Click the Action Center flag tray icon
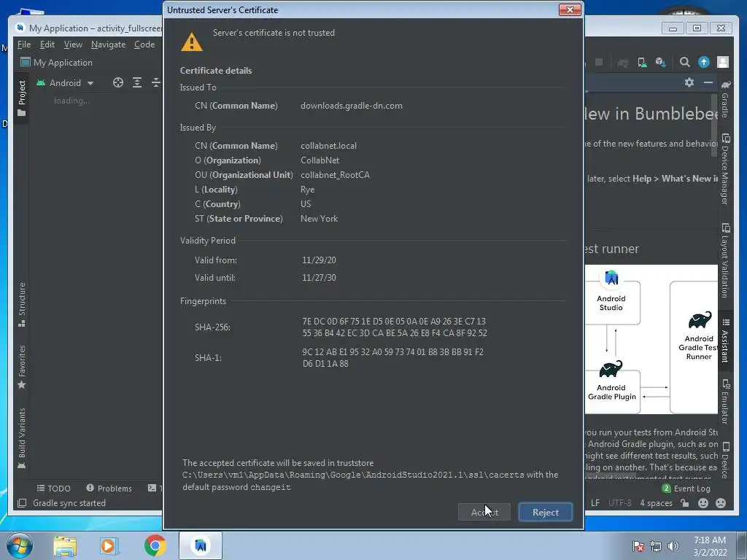Screen dimensions: 747x560 point(638,546)
